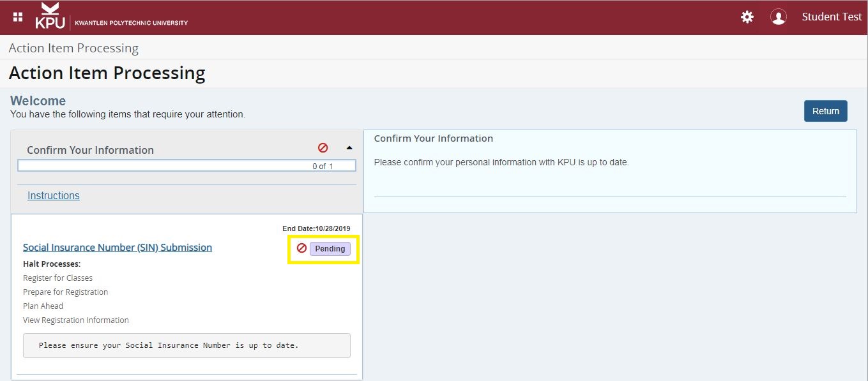Click the KPU logo in header

[50, 17]
